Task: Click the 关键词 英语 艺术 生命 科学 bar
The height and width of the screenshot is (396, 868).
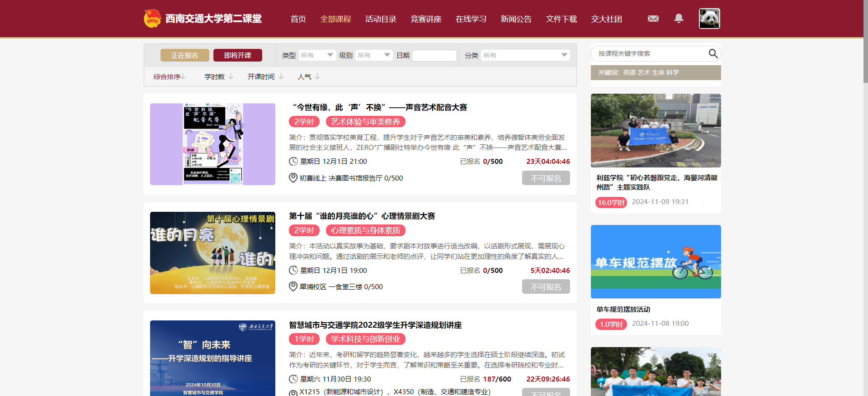Action: pos(656,72)
